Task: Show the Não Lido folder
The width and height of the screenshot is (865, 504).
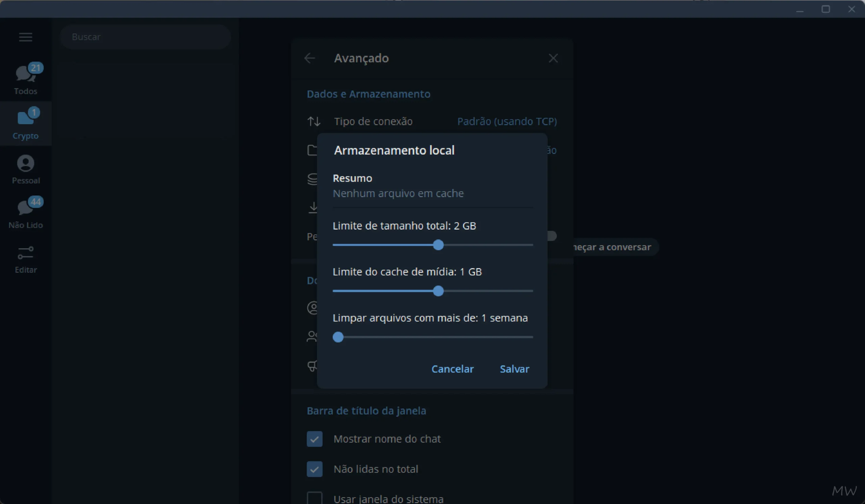Action: tap(26, 213)
